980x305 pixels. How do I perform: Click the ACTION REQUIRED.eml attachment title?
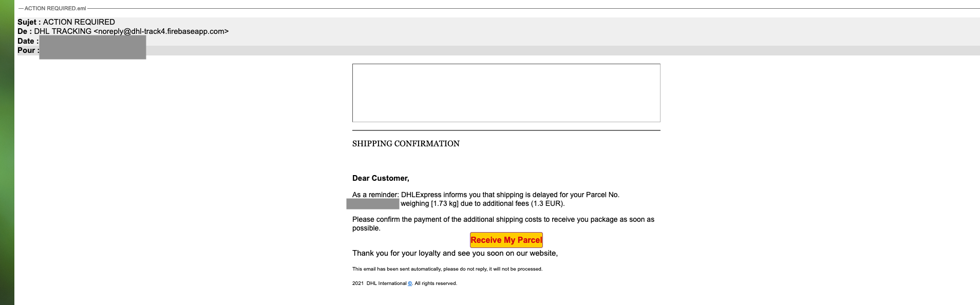click(55, 9)
